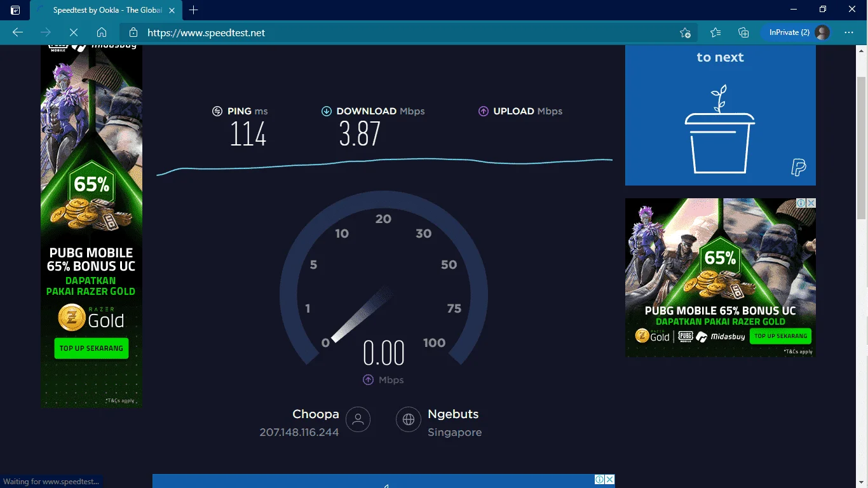Image resolution: width=868 pixels, height=488 pixels.
Task: Click the PayPal logo in ad
Action: (x=798, y=168)
